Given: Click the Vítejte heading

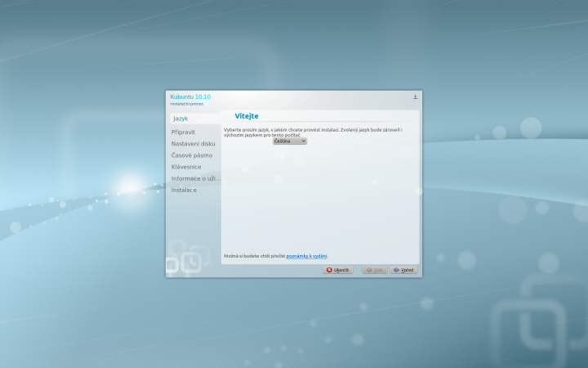Looking at the screenshot, I should 247,116.
